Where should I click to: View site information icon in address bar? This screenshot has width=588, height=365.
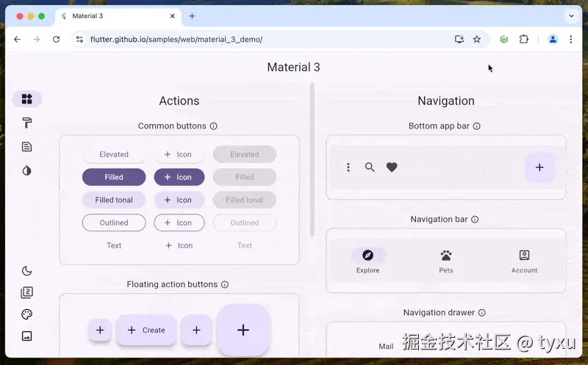coord(79,40)
